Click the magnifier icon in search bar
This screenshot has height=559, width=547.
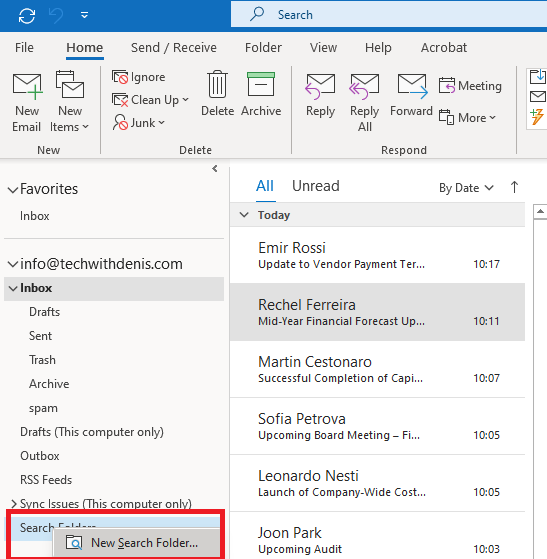[257, 14]
